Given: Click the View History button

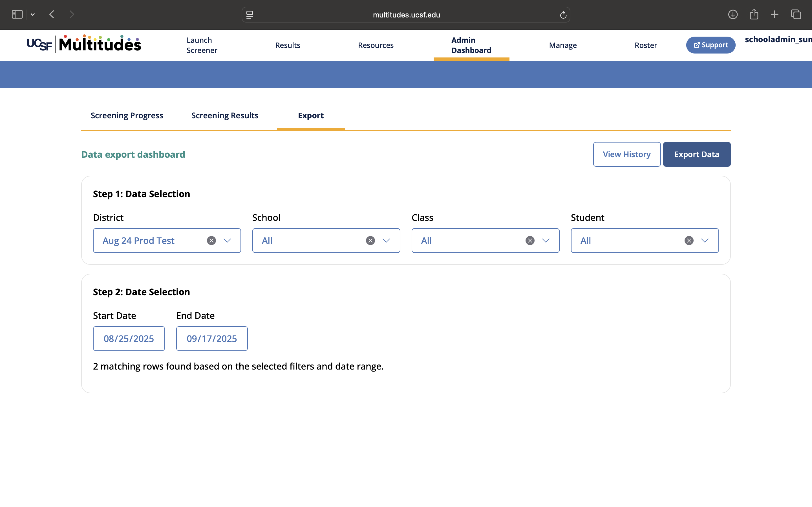Looking at the screenshot, I should coord(627,154).
